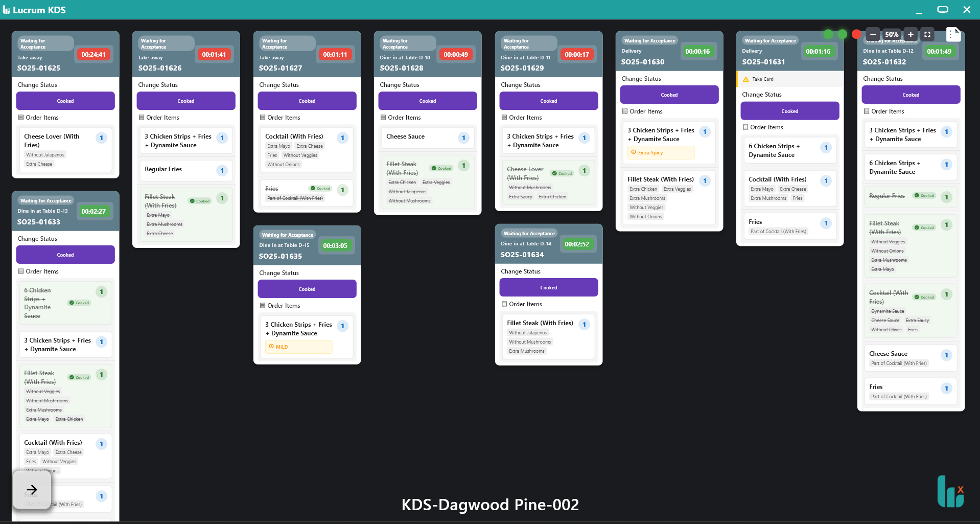Collapse Order Items on order SO25-01632
The width and height of the screenshot is (980, 524).
(866, 111)
